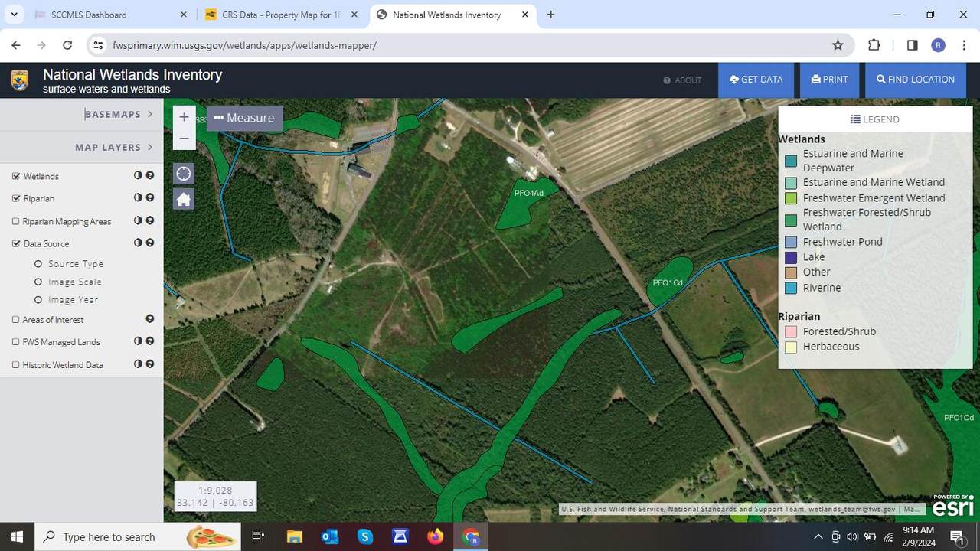Viewport: 980px width, 551px height.
Task: Turn on Historic Wetland Data layer
Action: coord(16,365)
